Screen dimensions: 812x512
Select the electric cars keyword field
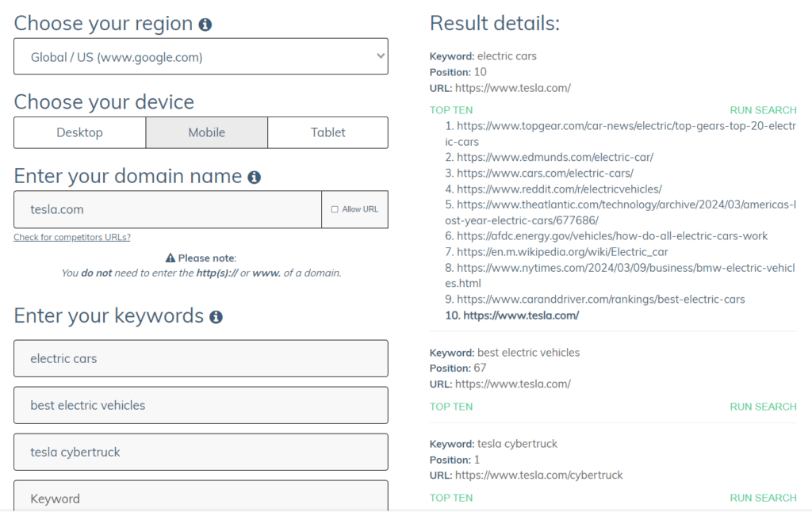tap(201, 358)
